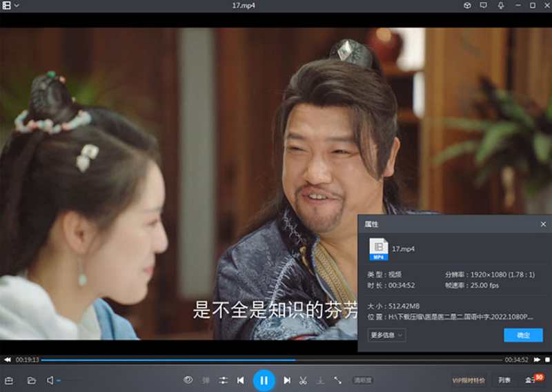Toggle fullscreen with the diagonal arrows icon

(x=338, y=380)
